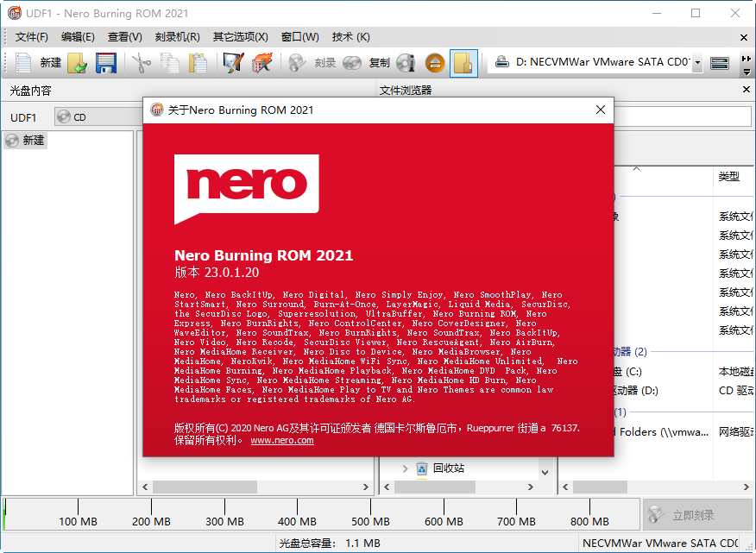Maximize the Nero Burning ROM window
756x553 pixels.
pos(696,13)
